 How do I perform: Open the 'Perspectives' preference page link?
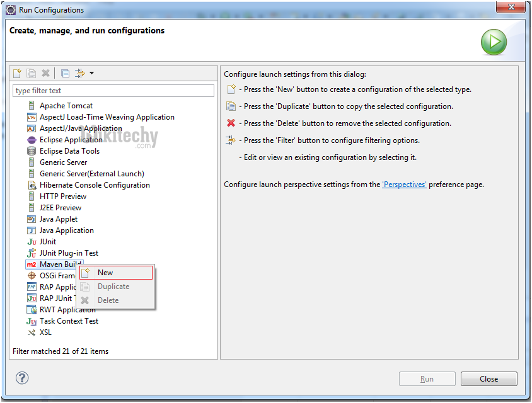404,184
